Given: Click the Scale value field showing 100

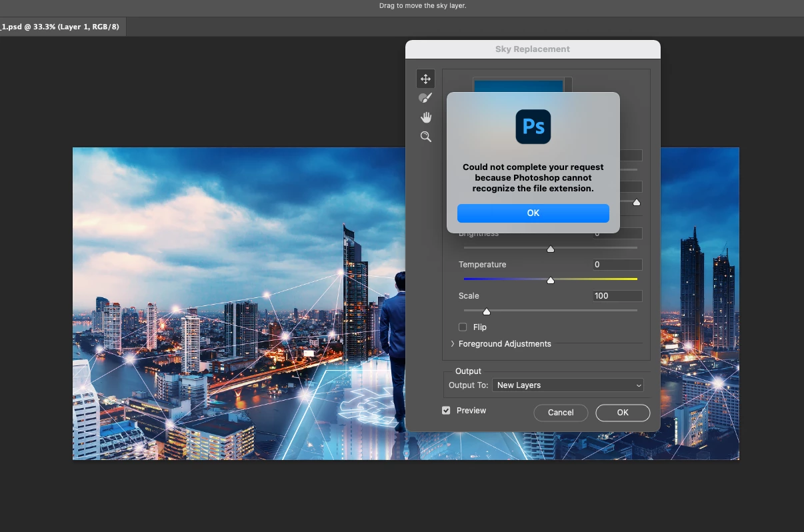Looking at the screenshot, I should [x=617, y=296].
